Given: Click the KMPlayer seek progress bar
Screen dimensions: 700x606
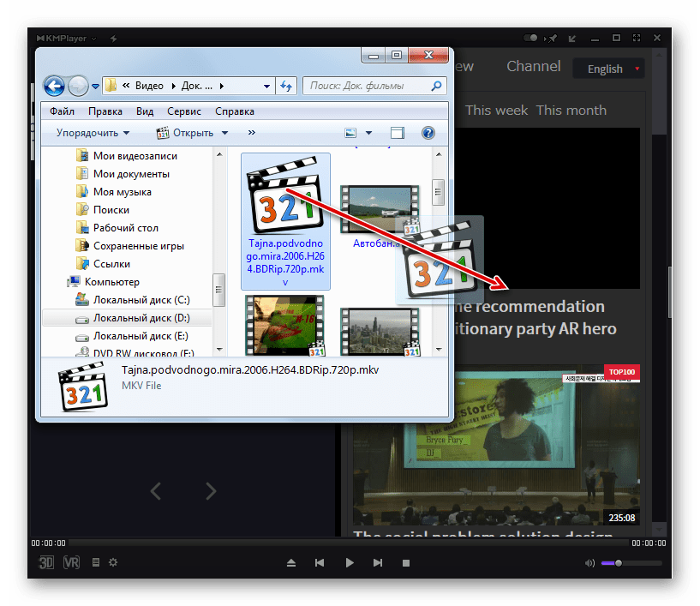Looking at the screenshot, I should pyautogui.click(x=348, y=543).
